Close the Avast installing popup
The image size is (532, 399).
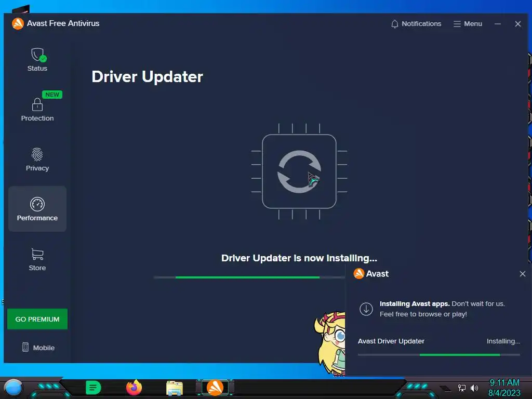pos(523,273)
